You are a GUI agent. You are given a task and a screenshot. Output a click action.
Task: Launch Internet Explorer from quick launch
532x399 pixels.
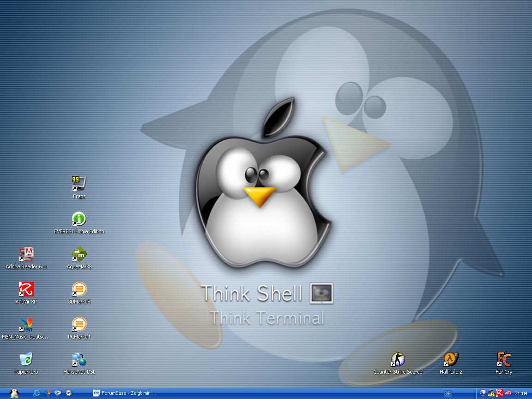point(36,393)
